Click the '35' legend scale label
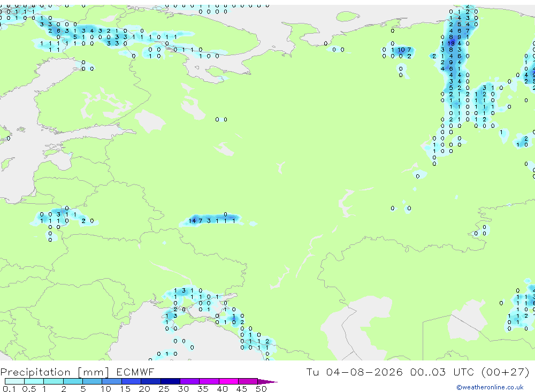535x392 pixels. [x=203, y=389]
